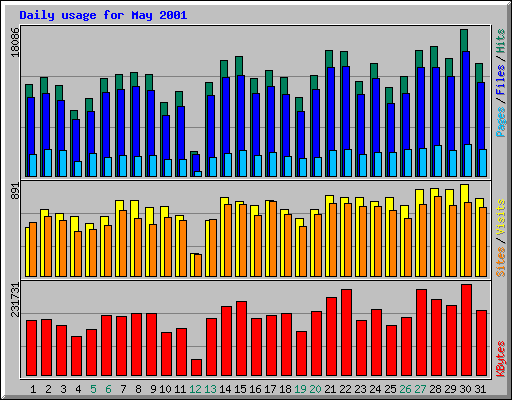Screen dimensions: 512x400
Task: Select day 28 label on x-axis
Action: click(435, 389)
